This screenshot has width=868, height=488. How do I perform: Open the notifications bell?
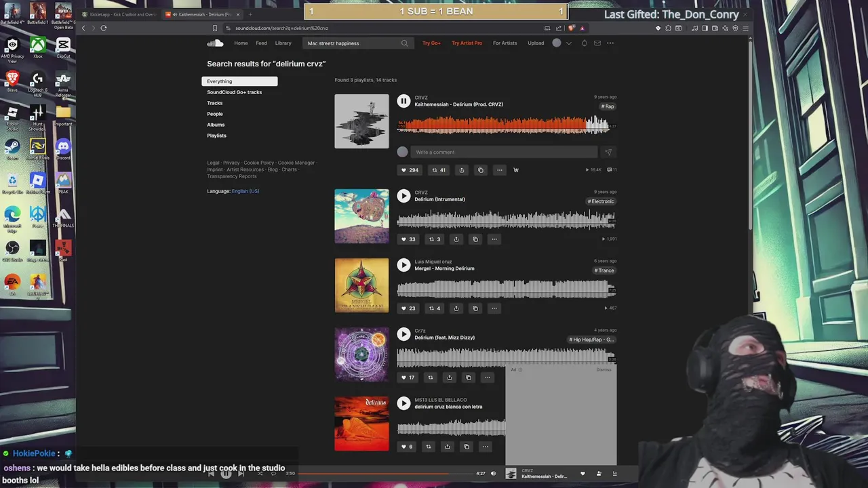(585, 43)
